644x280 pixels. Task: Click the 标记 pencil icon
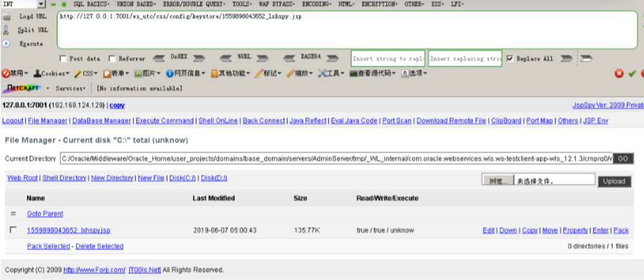pos(259,74)
